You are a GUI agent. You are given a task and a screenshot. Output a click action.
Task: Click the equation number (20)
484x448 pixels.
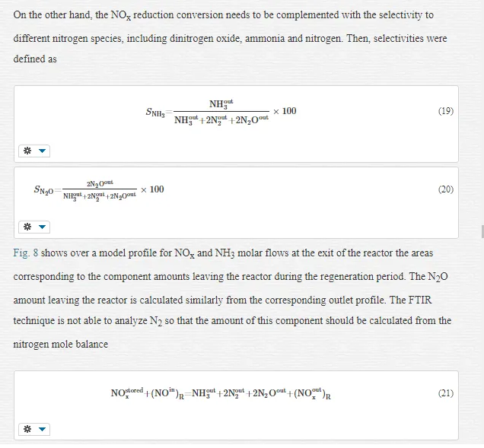446,189
